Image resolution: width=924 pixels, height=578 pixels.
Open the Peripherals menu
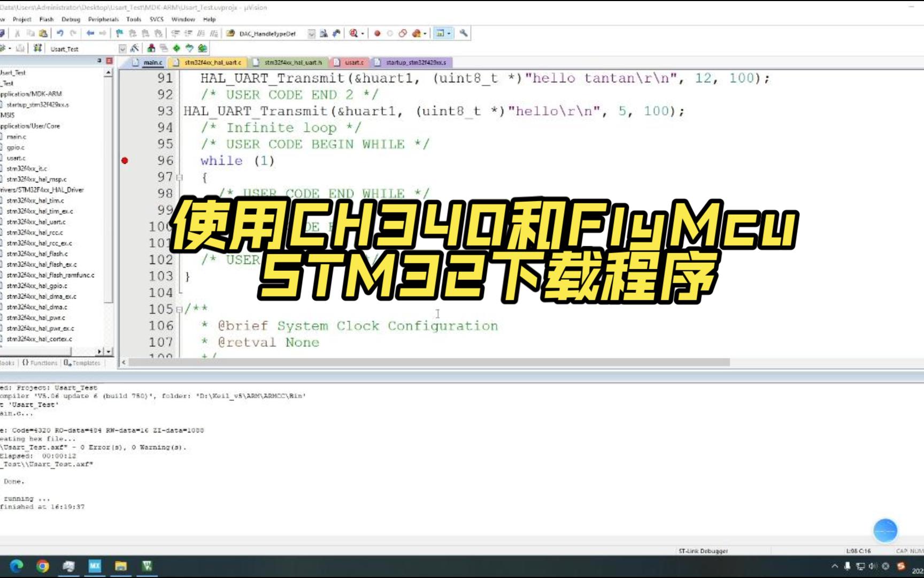click(x=103, y=19)
